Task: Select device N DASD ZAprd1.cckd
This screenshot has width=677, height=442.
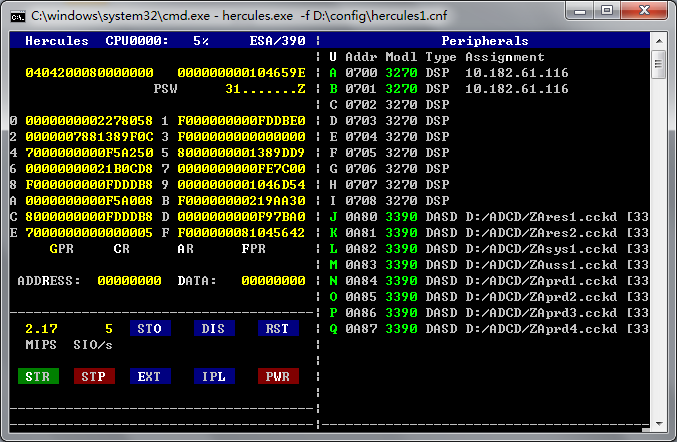Action: [489, 281]
